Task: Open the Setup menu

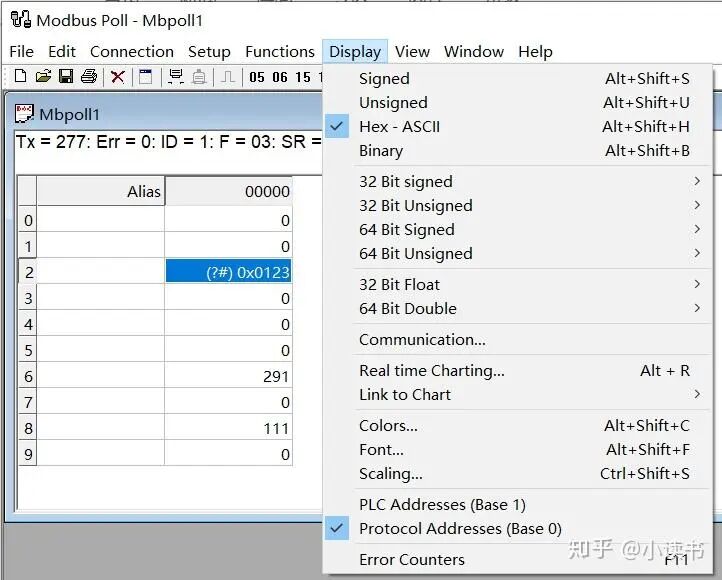Action: click(209, 52)
